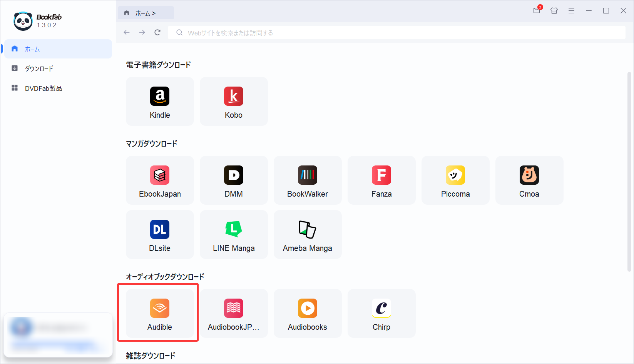The image size is (634, 364).
Task: Launch the EbookJapan manga service
Action: 160,180
